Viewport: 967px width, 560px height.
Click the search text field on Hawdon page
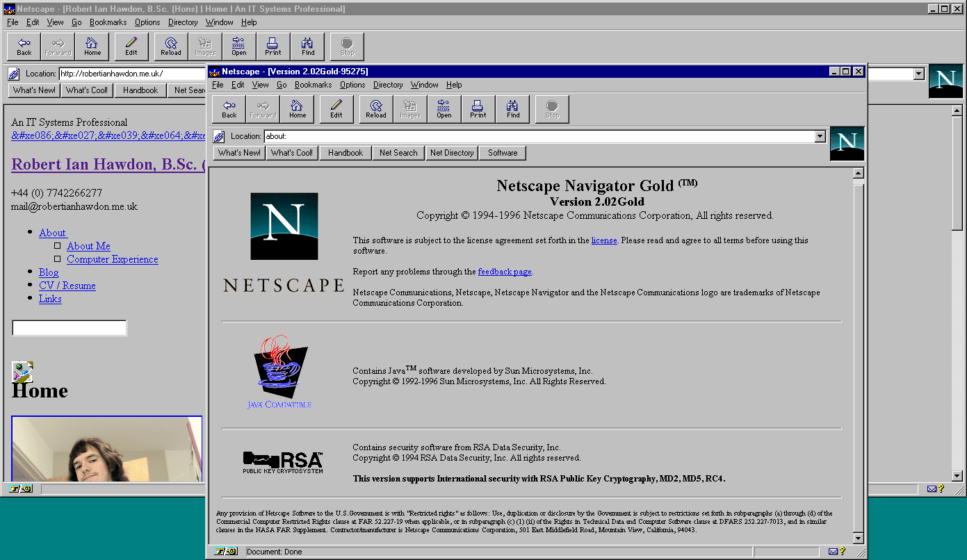pos(70,328)
